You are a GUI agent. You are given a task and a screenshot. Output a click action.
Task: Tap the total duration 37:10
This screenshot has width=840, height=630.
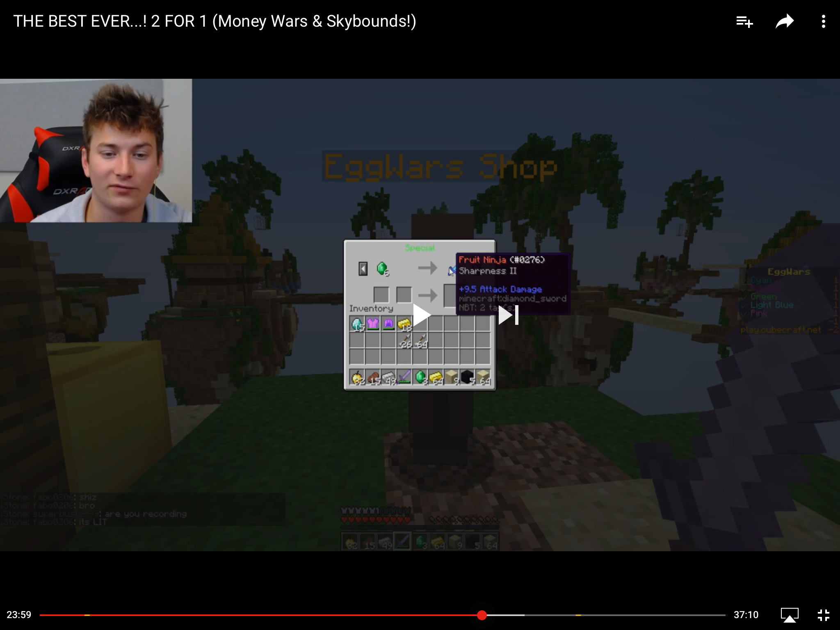[746, 615]
